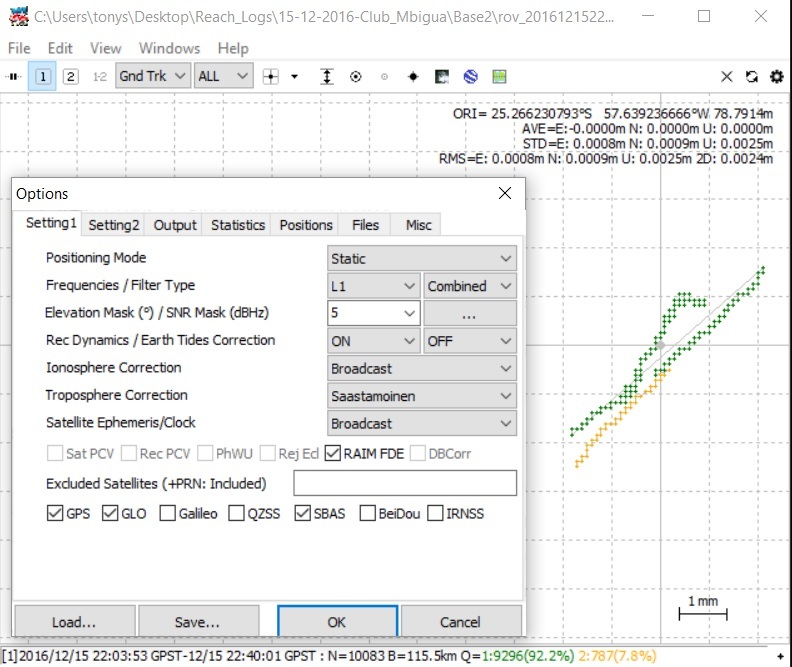
Task: Click the center-on-origin crosshair icon
Action: (x=271, y=77)
